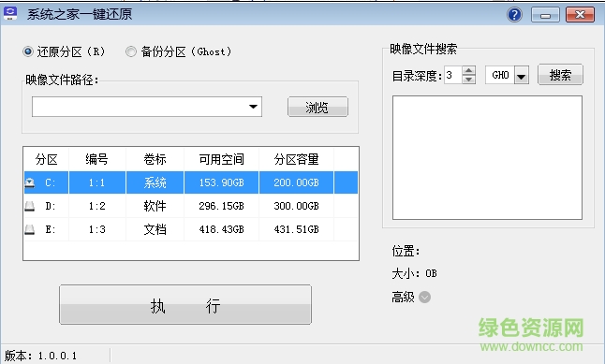Image resolution: width=605 pixels, height=364 pixels.
Task: Click the 300.00GB capacity cell
Action: coord(296,206)
